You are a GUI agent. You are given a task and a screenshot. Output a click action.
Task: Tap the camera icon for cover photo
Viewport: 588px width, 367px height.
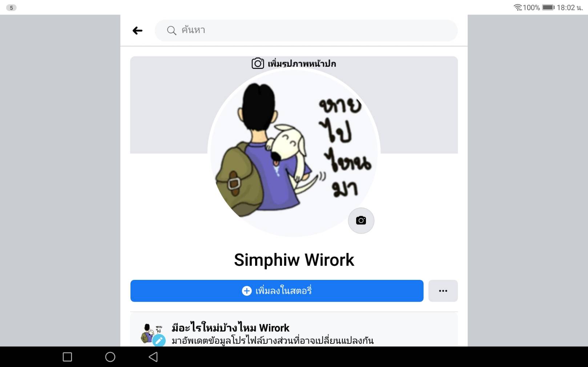pos(258,64)
